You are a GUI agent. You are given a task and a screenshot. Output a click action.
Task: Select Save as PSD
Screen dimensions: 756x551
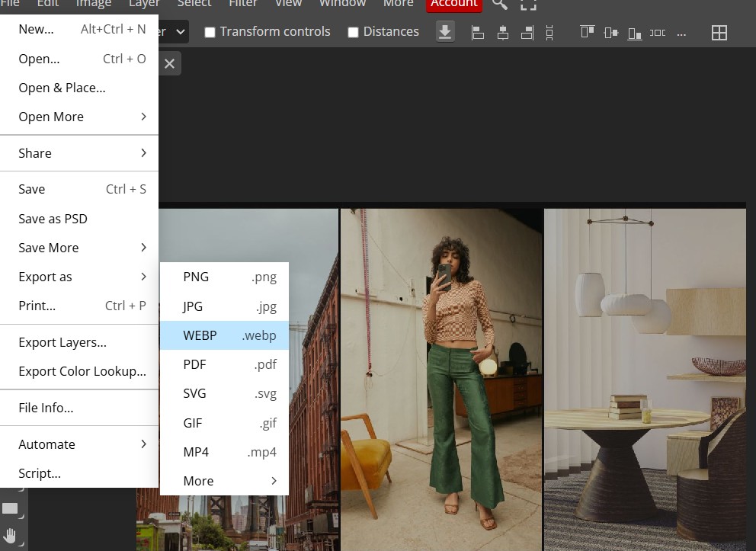click(x=53, y=219)
